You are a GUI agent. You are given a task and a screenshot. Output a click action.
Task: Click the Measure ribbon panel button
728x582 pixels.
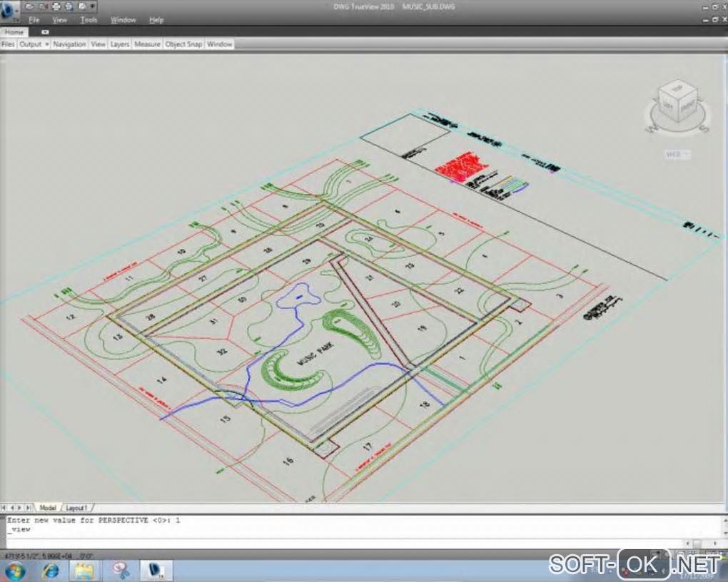(147, 44)
